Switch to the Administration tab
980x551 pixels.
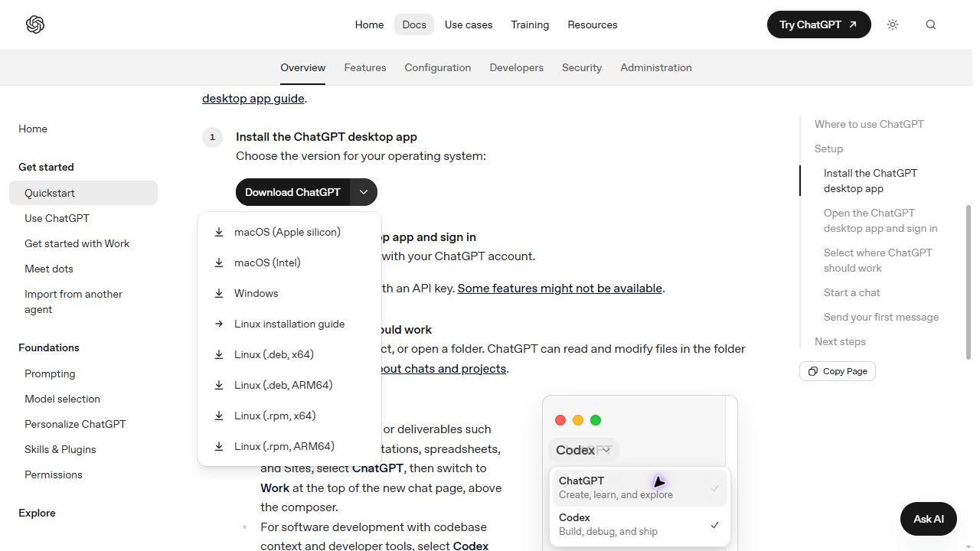[x=656, y=67]
